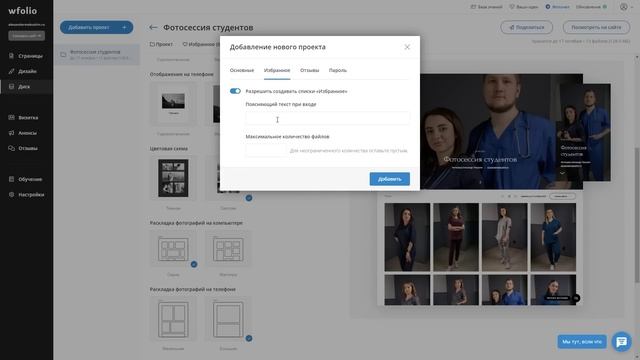The image size is (640, 360).
Task: Select first phone display option under Отображение на телефоне
Action: [173, 104]
